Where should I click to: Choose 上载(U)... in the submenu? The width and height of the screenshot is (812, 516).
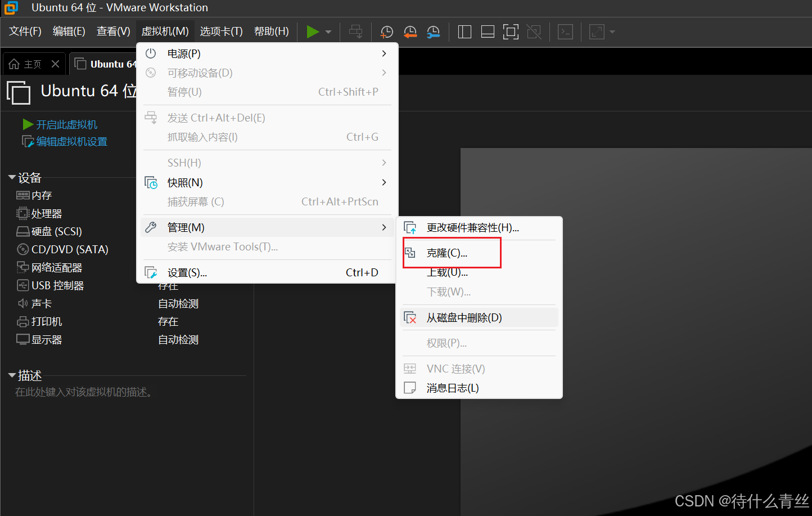point(479,273)
